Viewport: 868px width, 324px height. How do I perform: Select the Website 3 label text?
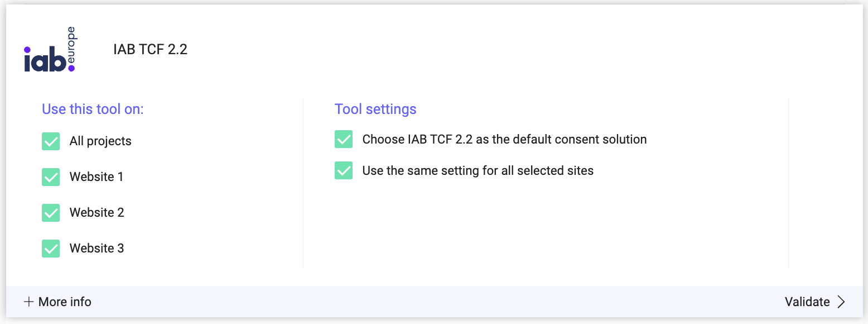tap(97, 249)
